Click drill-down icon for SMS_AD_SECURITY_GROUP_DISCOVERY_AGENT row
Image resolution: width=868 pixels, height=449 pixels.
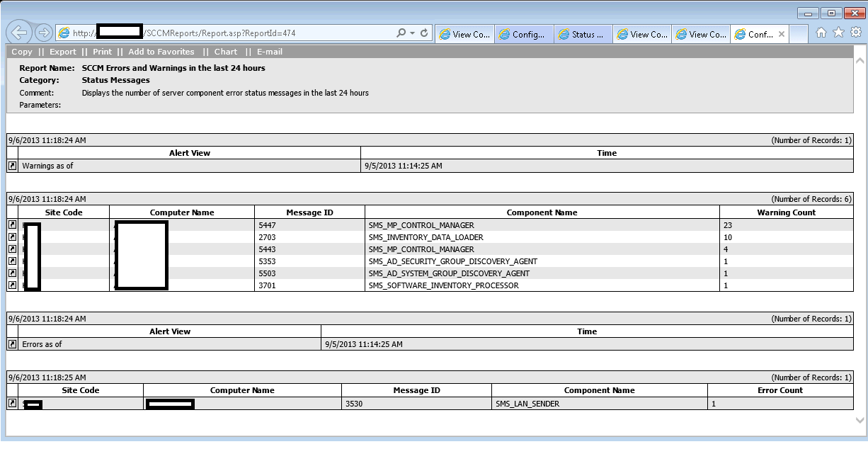[12, 261]
